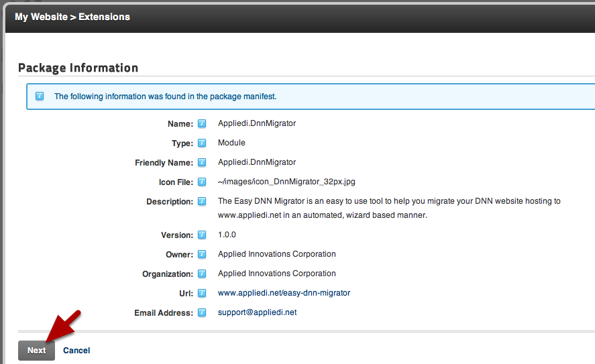
Task: Click the 'Friendly Name:' field label
Action: pos(164,163)
